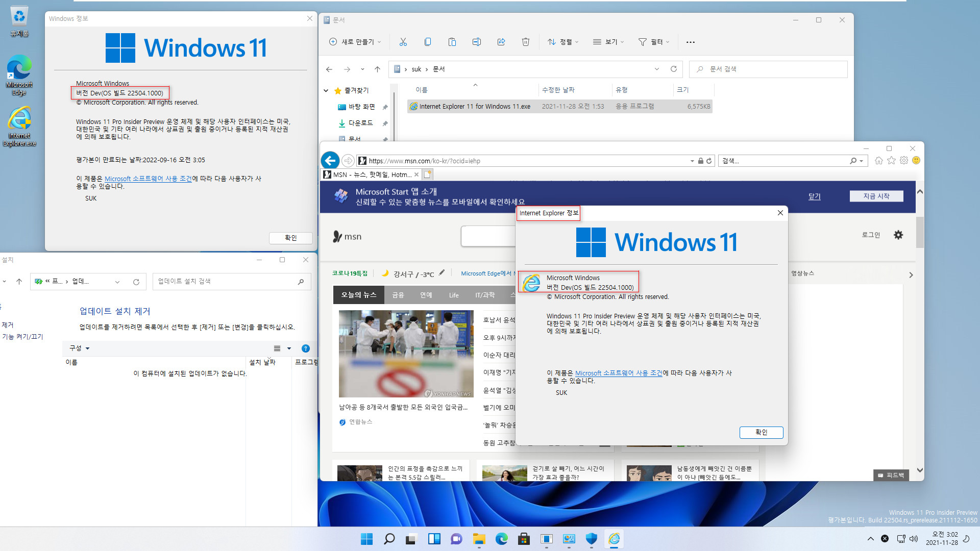The height and width of the screenshot is (551, 980).
Task: Select the 금융 tab on MSN
Action: coord(398,295)
